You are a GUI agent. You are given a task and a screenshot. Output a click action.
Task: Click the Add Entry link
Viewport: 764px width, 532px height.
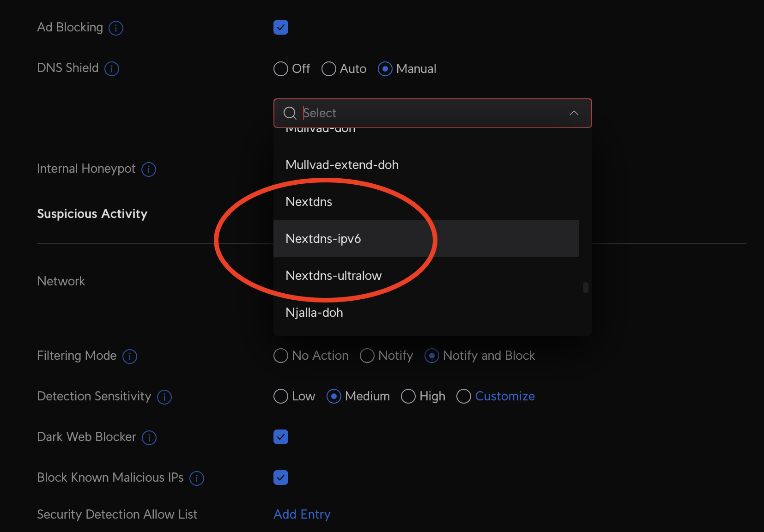tap(302, 514)
